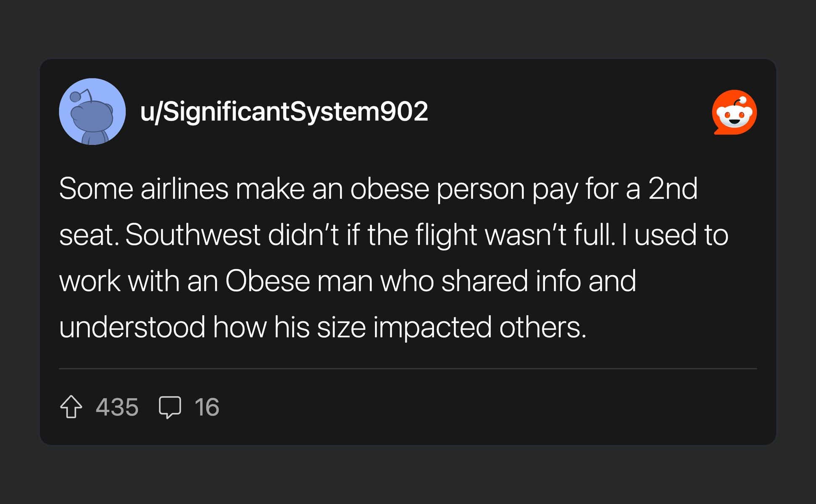816x504 pixels.
Task: Click "work with" starting the third line
Action: tap(119, 281)
